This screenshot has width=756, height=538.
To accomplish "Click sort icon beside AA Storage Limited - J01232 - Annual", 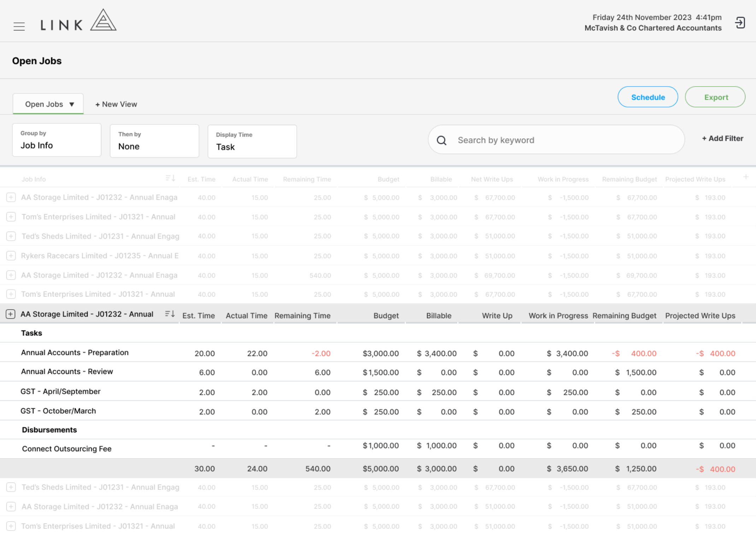I will [170, 314].
